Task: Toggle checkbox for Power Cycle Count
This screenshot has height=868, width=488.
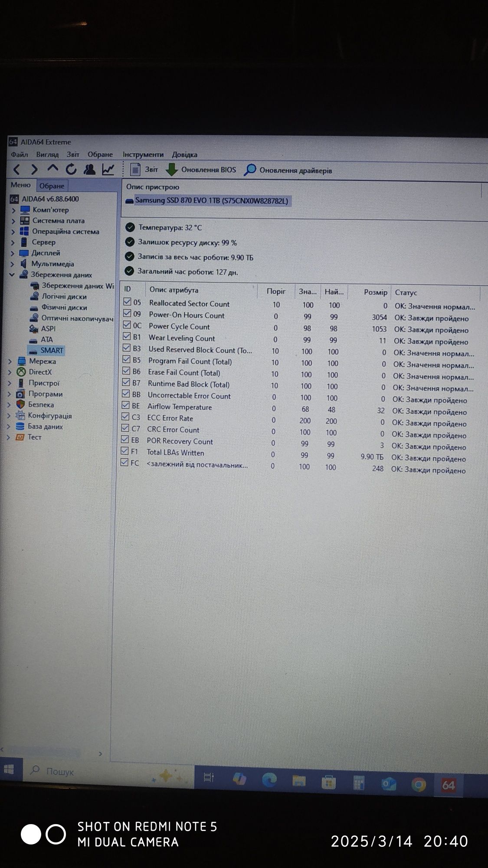Action: (x=127, y=325)
